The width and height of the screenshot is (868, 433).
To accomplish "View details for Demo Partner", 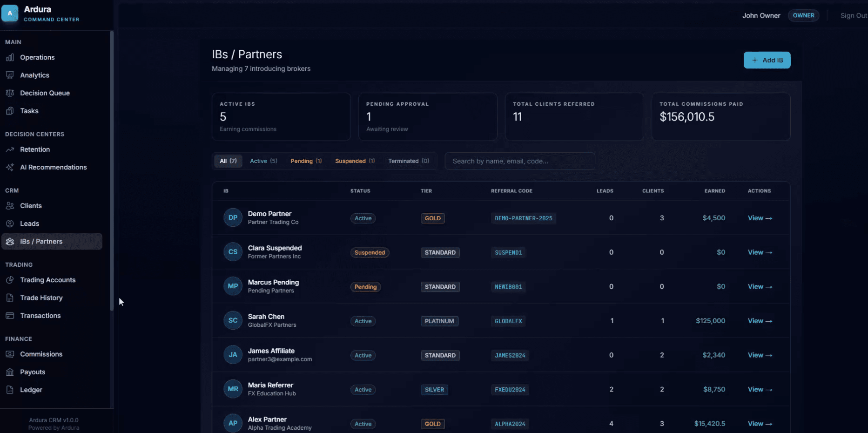I will [x=760, y=218].
